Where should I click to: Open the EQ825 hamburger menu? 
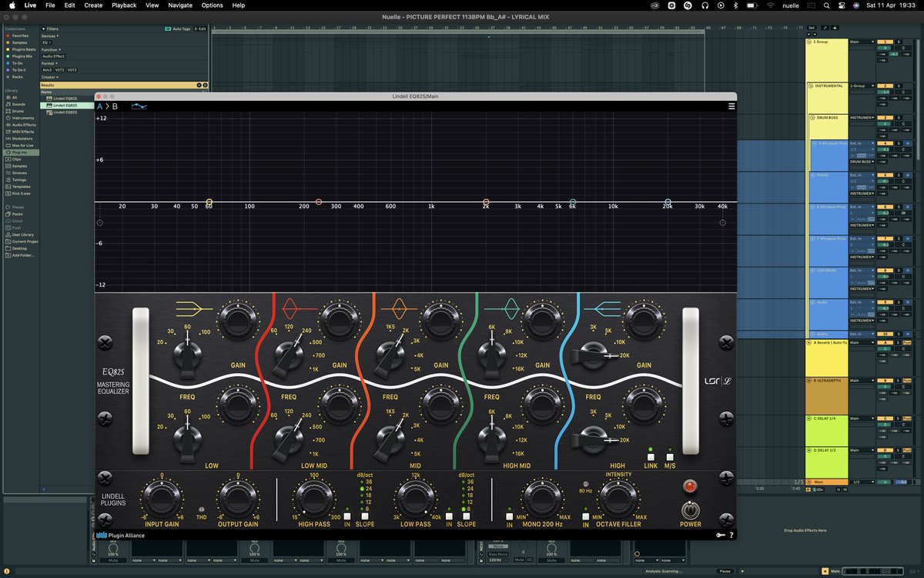point(731,106)
